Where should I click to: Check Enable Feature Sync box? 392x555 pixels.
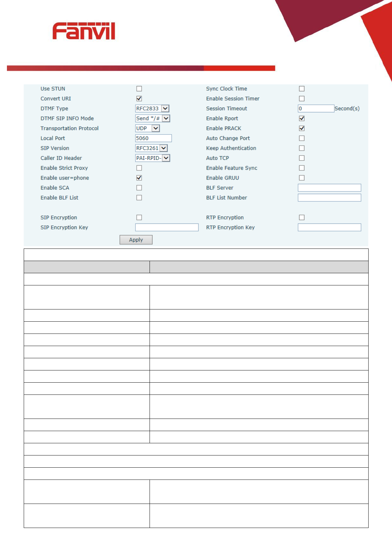[x=302, y=168]
